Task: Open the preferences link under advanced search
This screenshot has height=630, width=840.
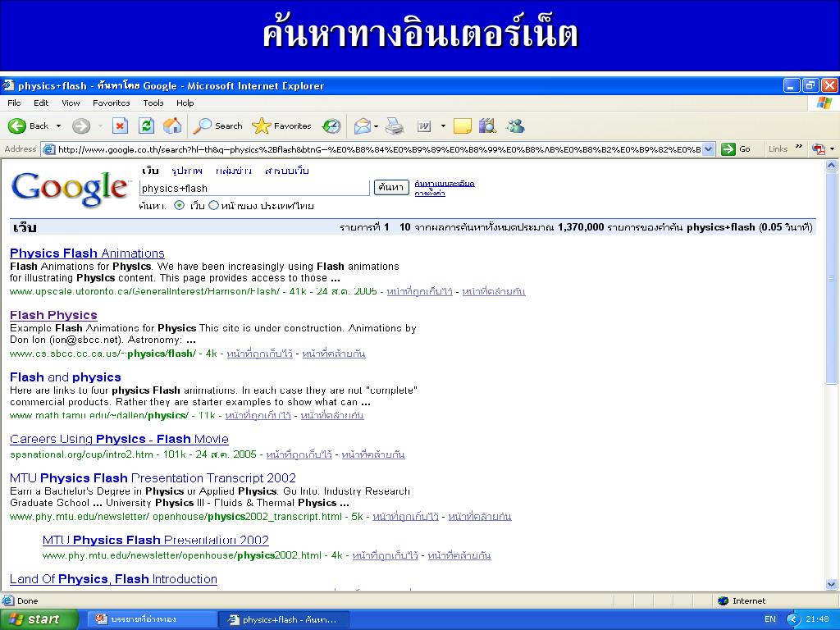Action: [430, 194]
